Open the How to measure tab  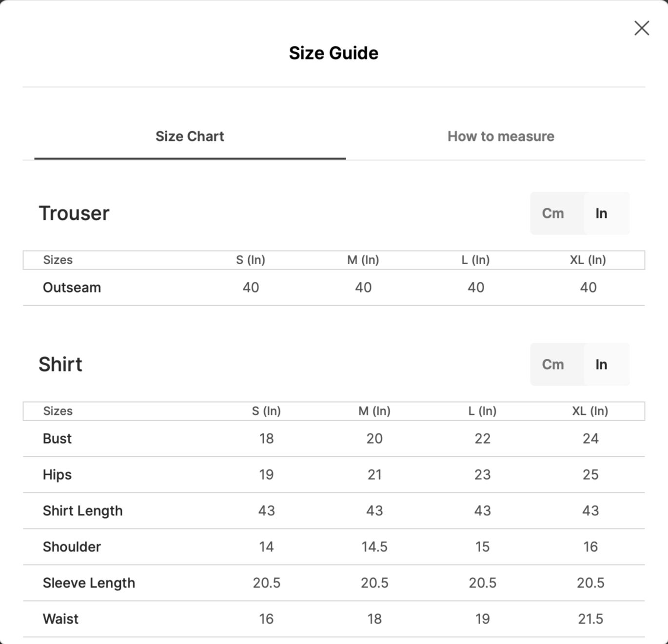pos(501,137)
